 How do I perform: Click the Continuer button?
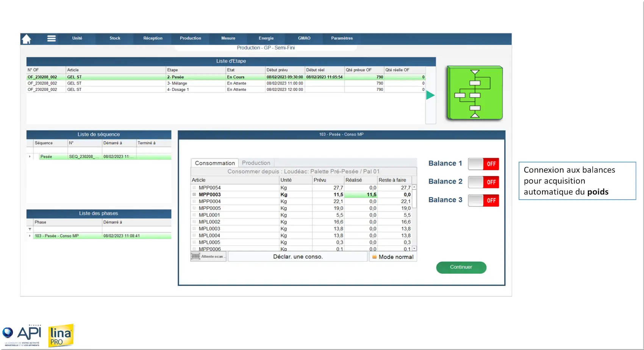pyautogui.click(x=461, y=267)
